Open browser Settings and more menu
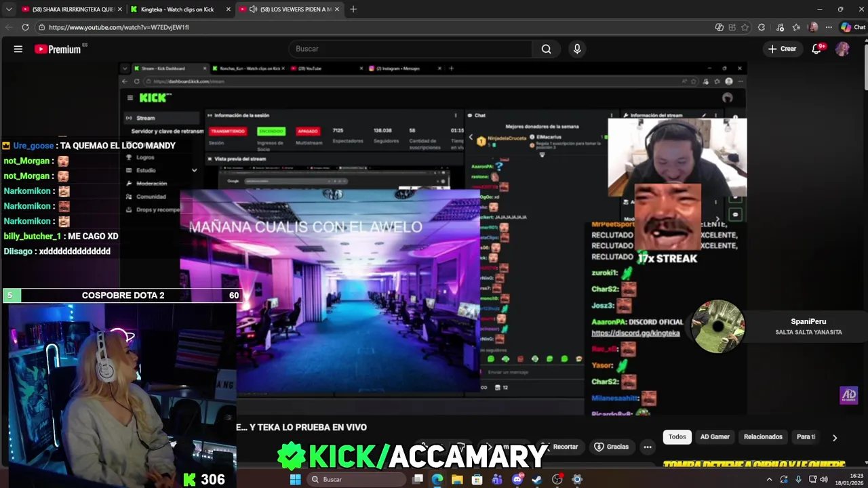 pos(829,27)
